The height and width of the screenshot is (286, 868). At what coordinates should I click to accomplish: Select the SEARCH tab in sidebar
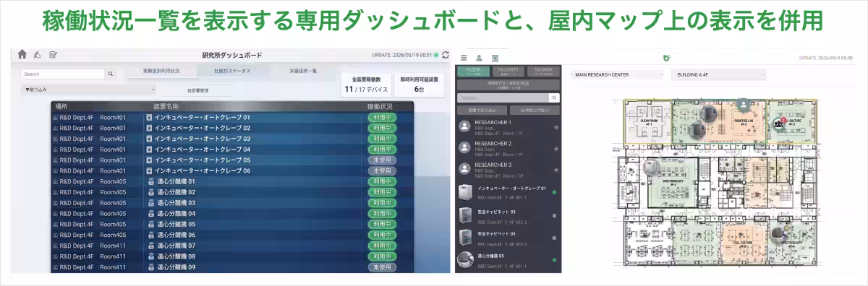(543, 71)
